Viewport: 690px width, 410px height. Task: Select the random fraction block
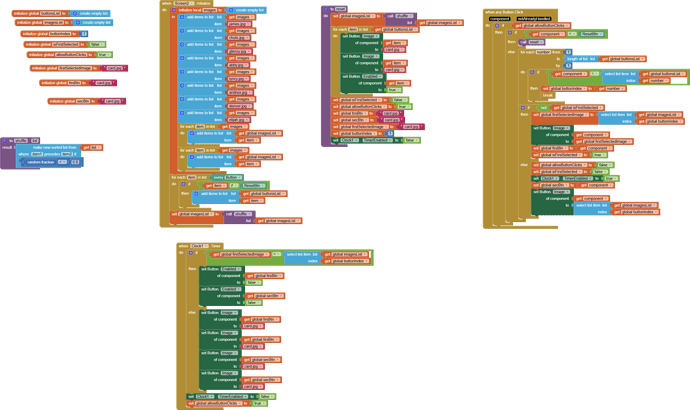pyautogui.click(x=40, y=162)
